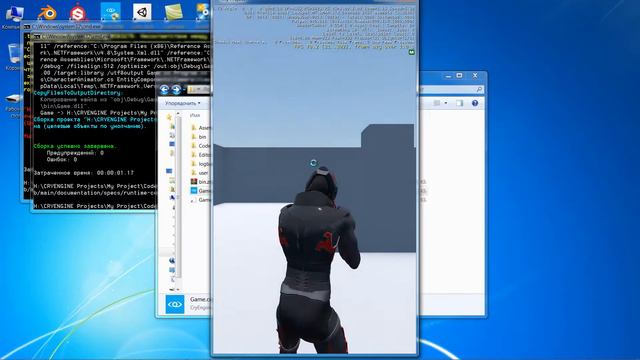
Task: Click the CRYENGINE file icon in details pane
Action: (175, 304)
